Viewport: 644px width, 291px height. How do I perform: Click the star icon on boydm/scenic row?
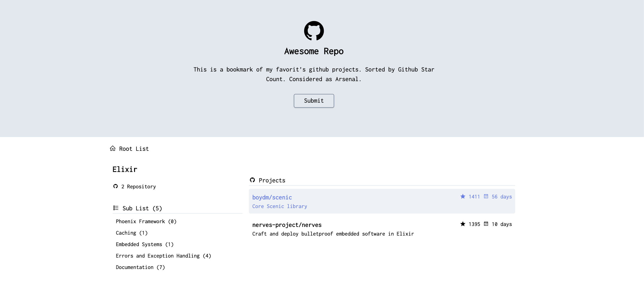tap(463, 197)
